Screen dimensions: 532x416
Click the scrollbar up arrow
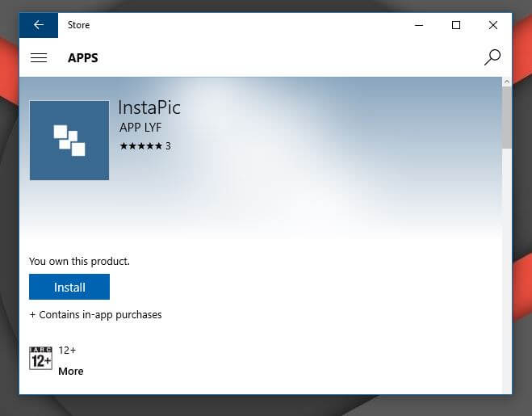506,82
